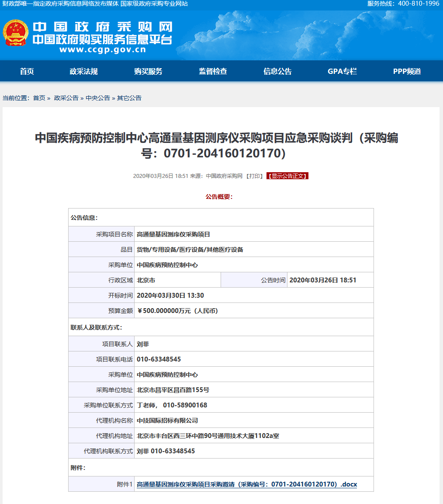Click agency contact 刘菲 010-63348545

[166, 451]
